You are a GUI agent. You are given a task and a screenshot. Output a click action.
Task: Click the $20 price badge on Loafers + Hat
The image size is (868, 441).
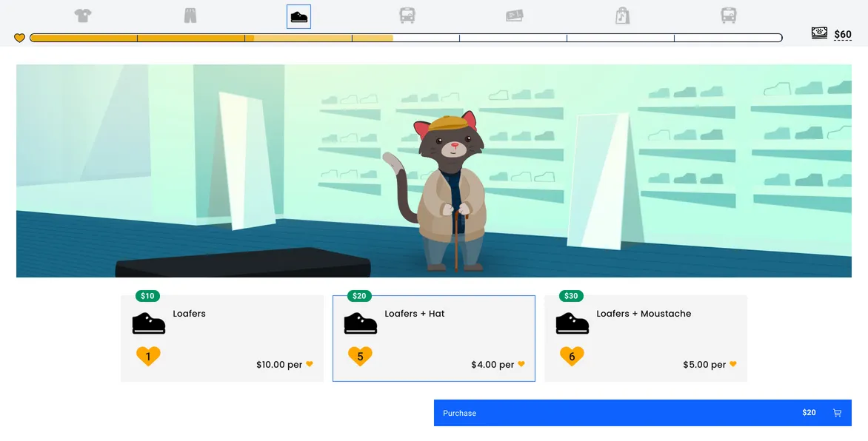359,296
